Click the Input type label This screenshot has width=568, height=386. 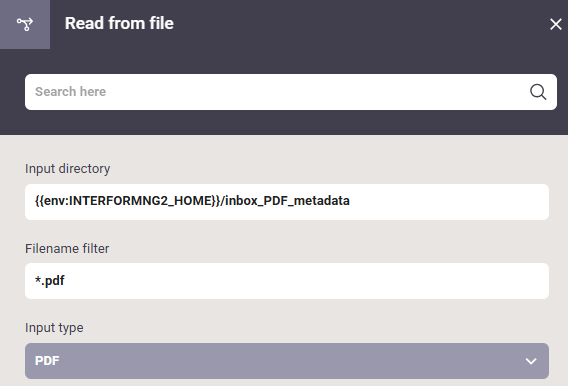[54, 328]
